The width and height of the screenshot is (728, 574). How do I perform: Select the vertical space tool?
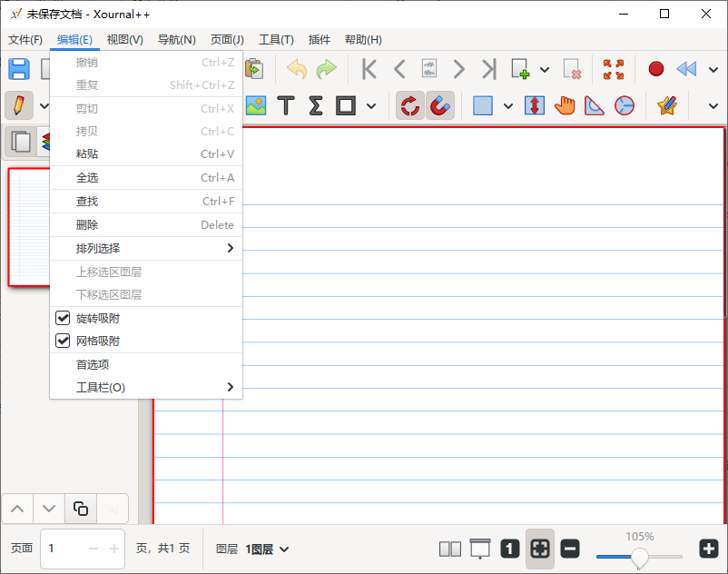tap(535, 105)
